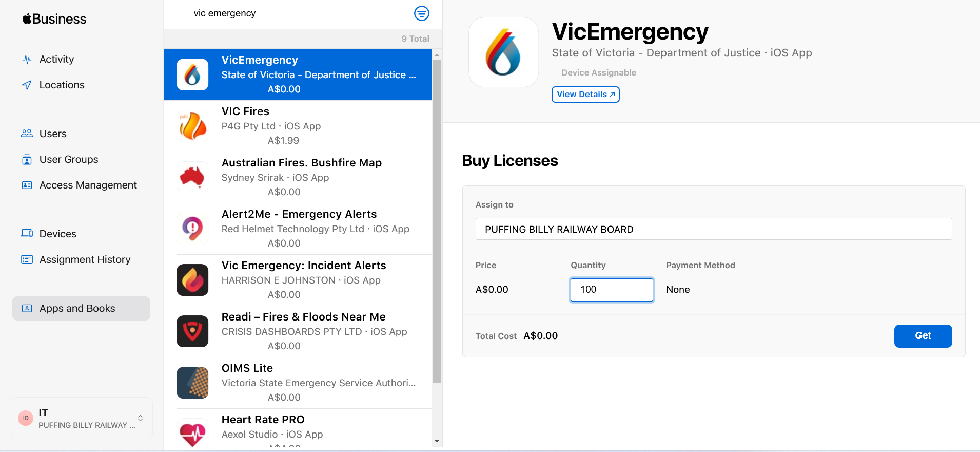Click the User Groups icon
This screenshot has width=980, height=452.
27,160
